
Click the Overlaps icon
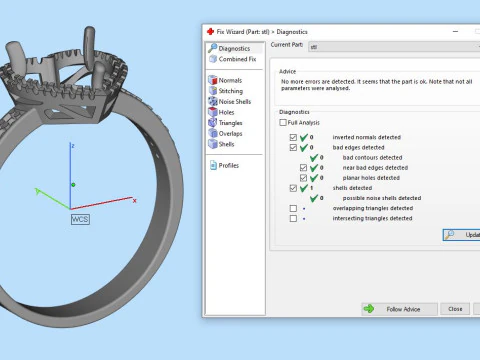tap(212, 133)
